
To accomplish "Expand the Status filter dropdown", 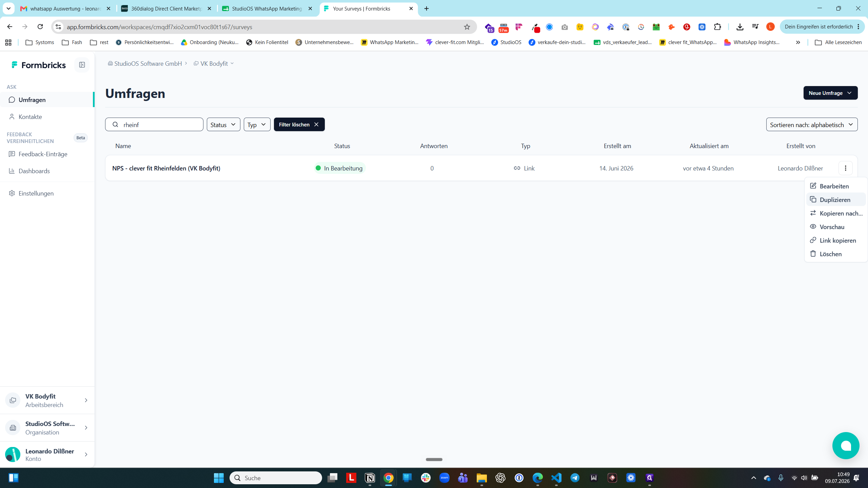I will (223, 124).
